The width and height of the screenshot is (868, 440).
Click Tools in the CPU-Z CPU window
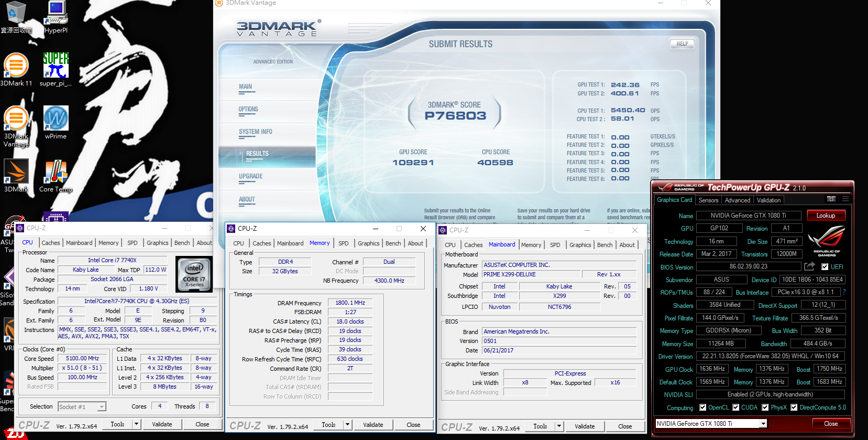point(117,424)
